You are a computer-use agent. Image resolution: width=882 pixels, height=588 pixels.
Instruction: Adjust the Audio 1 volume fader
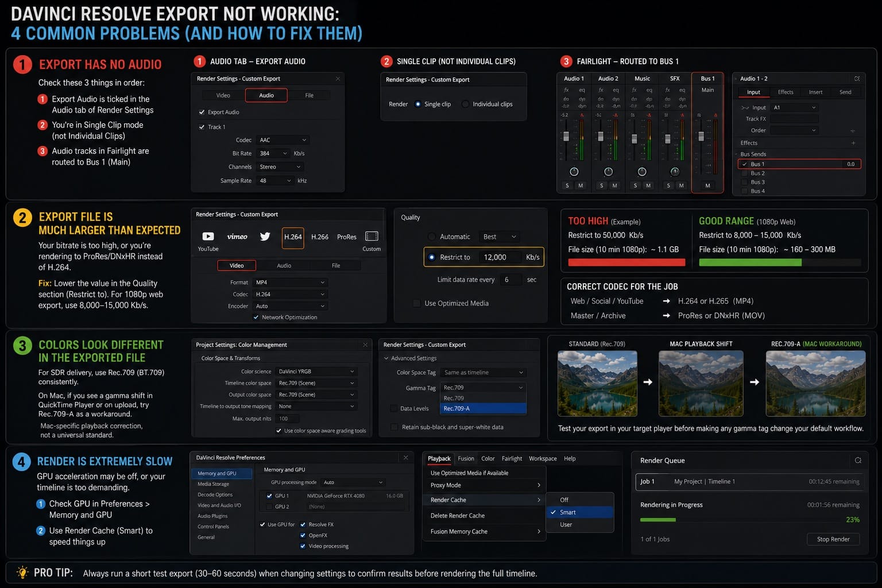tap(566, 136)
